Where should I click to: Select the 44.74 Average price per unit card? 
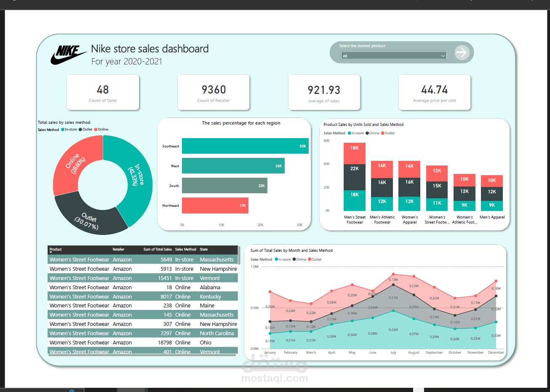435,92
